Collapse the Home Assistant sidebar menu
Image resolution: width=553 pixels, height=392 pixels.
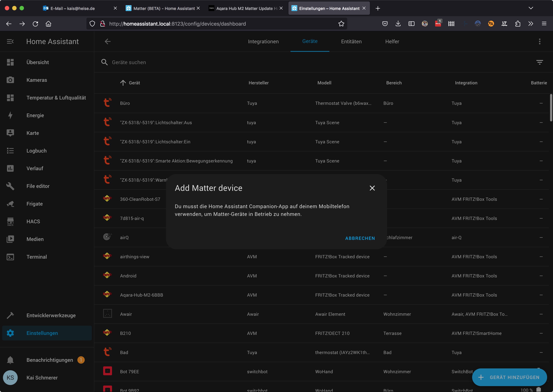click(x=10, y=41)
